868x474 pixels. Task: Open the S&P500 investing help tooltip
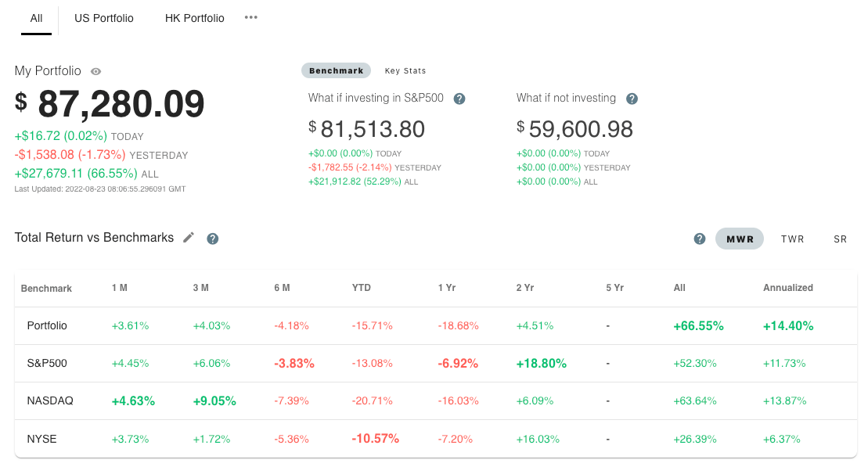[459, 98]
